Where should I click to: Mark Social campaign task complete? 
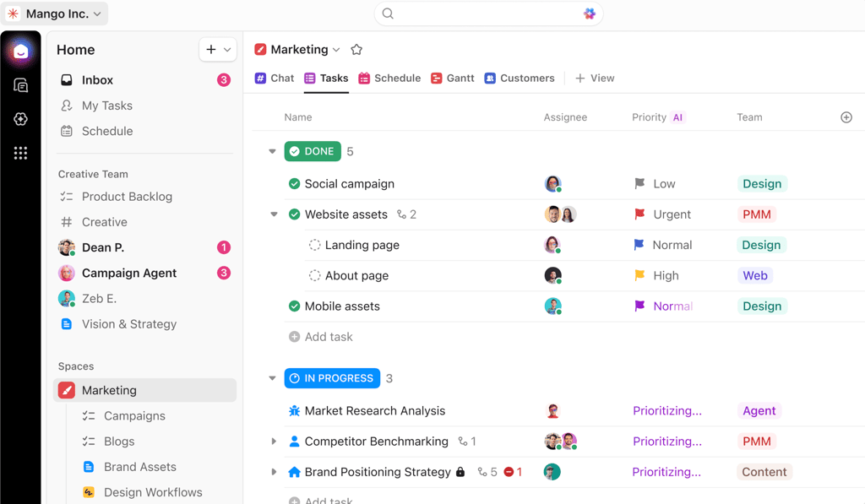coord(293,183)
